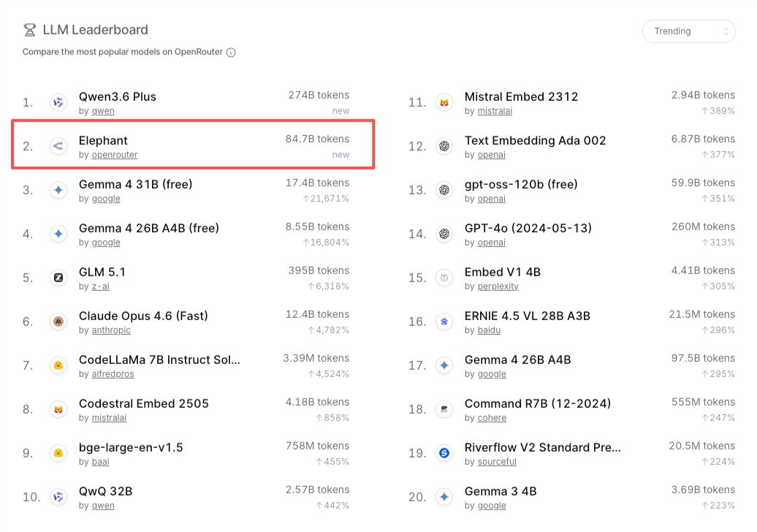Viewport: 757px width, 532px height.
Task: Select the OpenRouter icon beside Elephant
Action: click(58, 146)
